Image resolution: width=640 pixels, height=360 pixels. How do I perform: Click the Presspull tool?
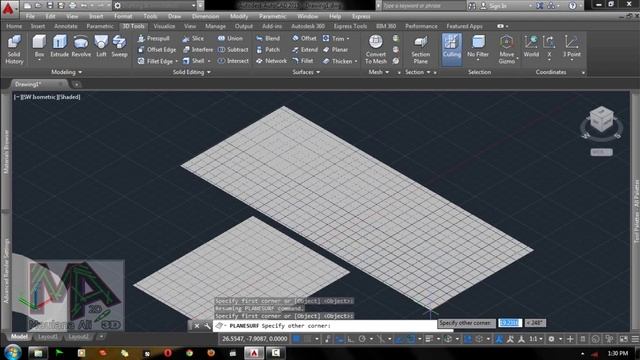pyautogui.click(x=153, y=38)
